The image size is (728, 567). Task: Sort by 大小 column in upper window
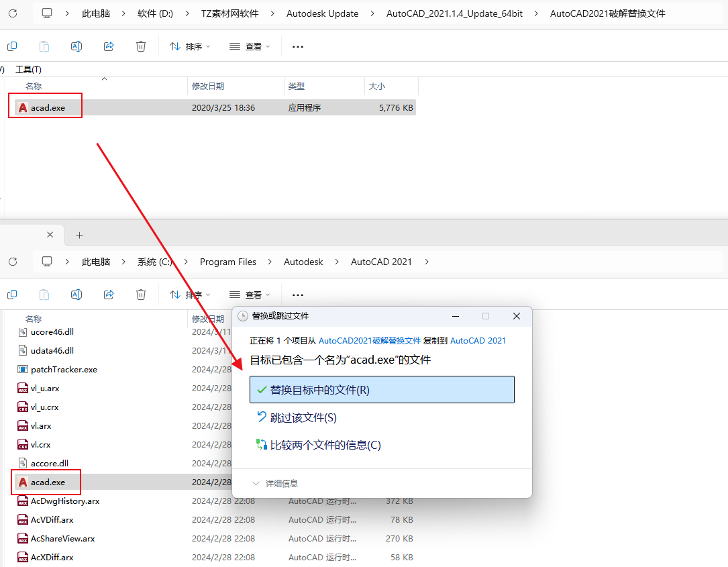376,87
